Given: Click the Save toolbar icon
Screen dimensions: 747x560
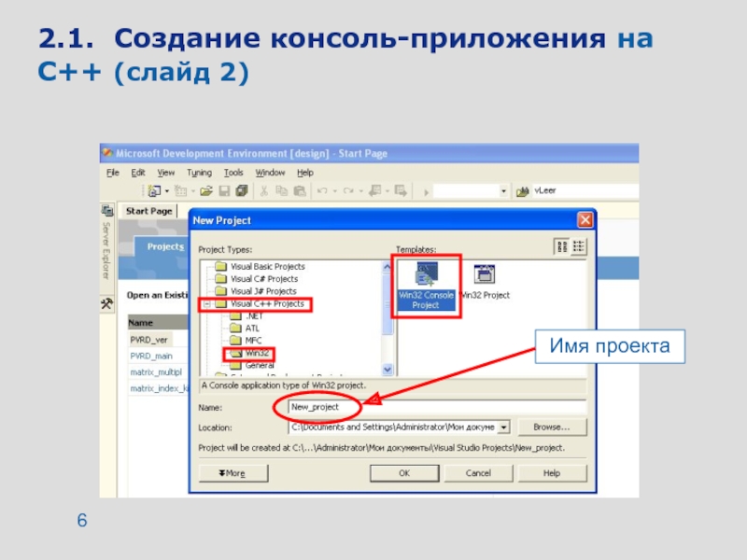Looking at the screenshot, I should coord(224,191).
